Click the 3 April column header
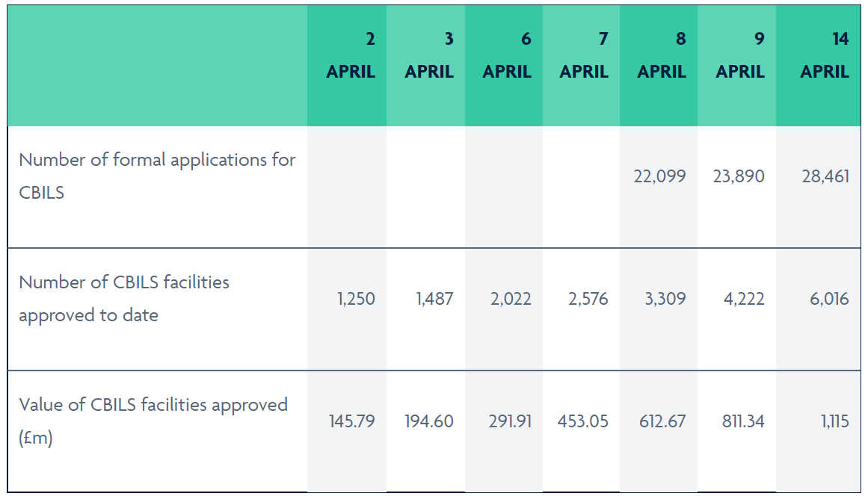 429,56
